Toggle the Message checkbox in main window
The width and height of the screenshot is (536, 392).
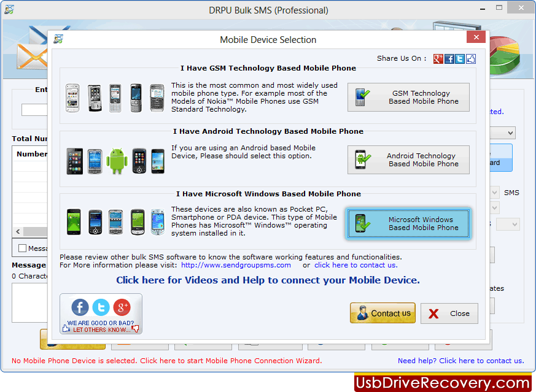(x=22, y=248)
